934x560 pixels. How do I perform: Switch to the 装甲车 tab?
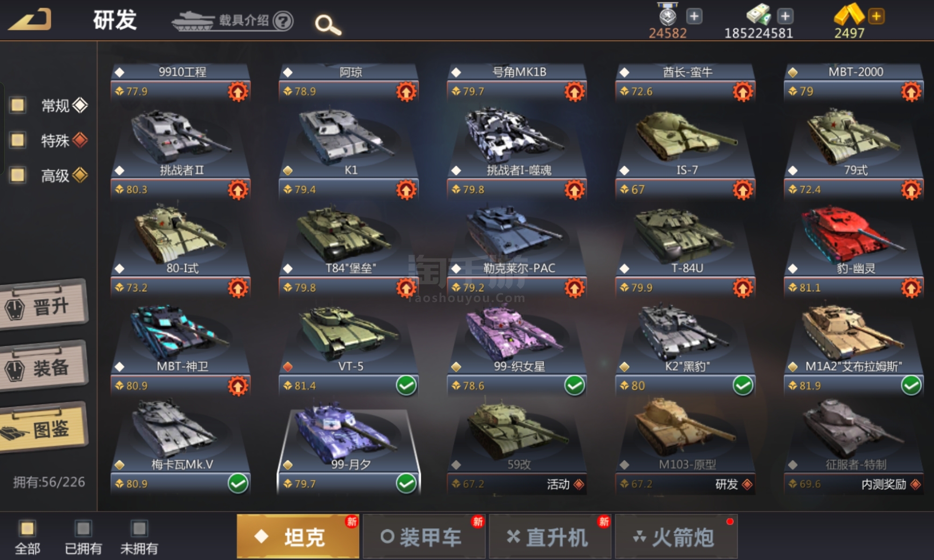click(424, 537)
